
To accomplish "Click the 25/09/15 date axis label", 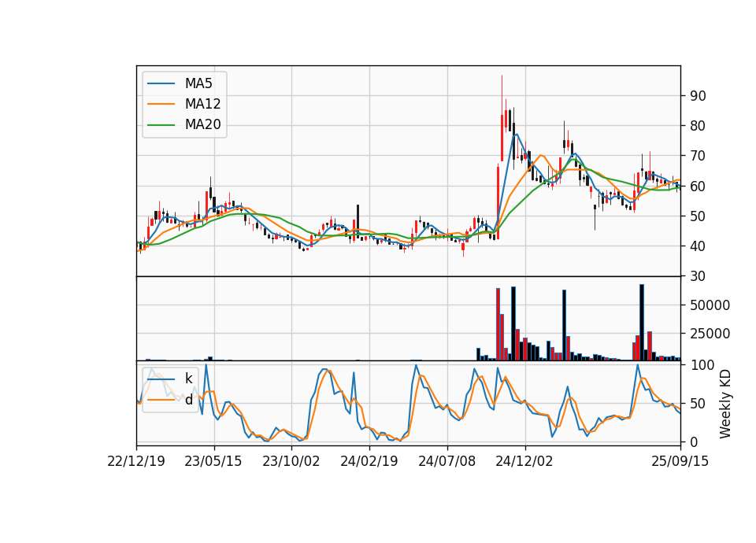I will click(680, 461).
